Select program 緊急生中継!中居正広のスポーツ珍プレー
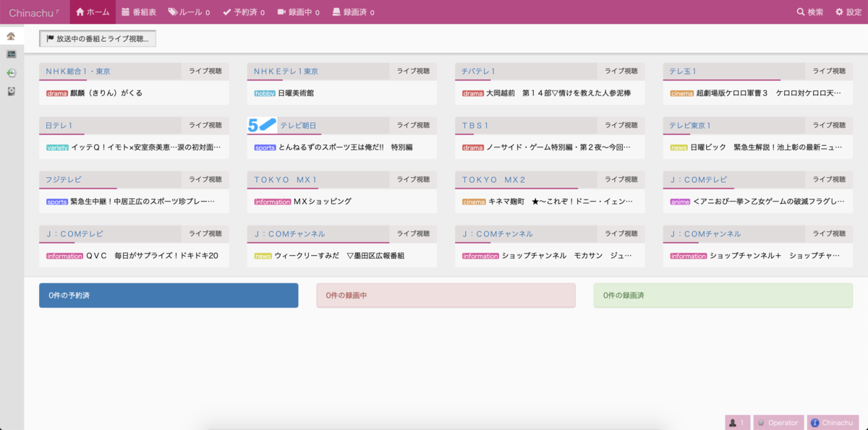 point(142,202)
